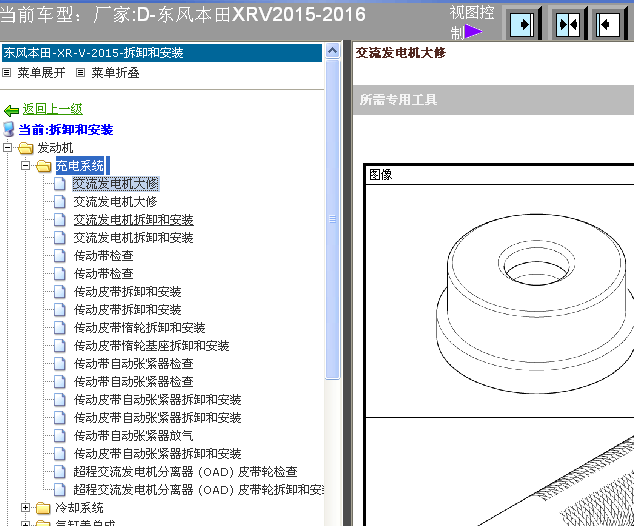Click the computer icon beside 当前:拆卸和安装

(8, 129)
